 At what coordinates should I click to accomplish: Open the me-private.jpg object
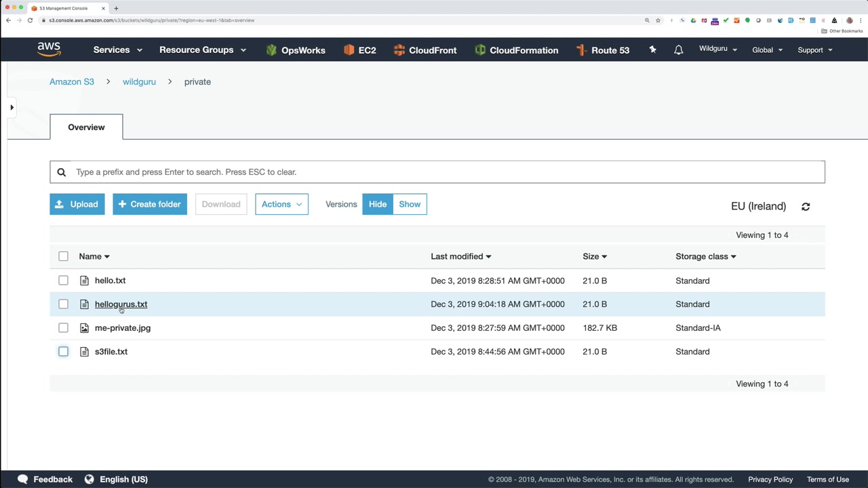point(123,328)
